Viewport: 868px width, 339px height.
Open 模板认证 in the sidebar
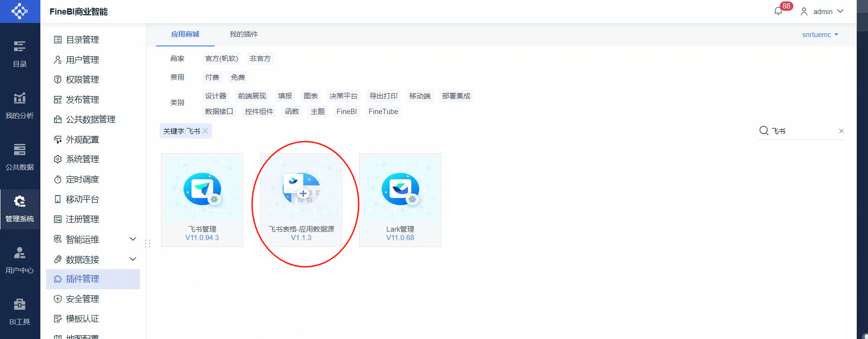point(93,319)
